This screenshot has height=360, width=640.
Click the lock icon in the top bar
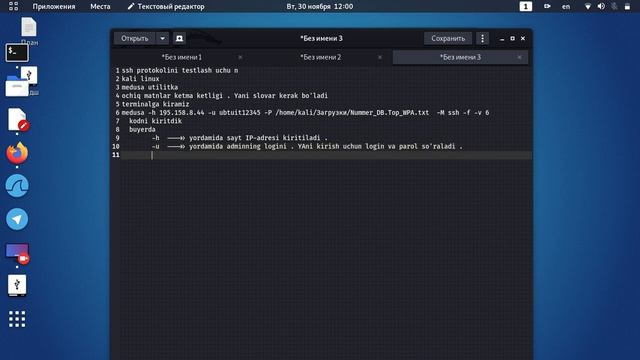[x=627, y=6]
